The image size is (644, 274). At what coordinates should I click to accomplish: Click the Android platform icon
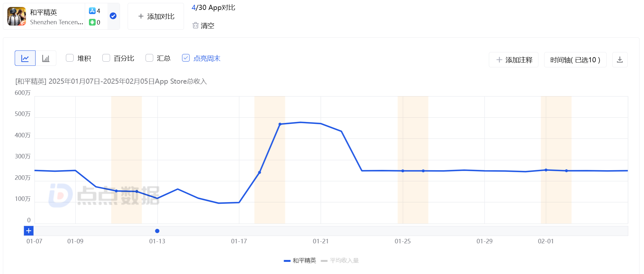pyautogui.click(x=92, y=22)
